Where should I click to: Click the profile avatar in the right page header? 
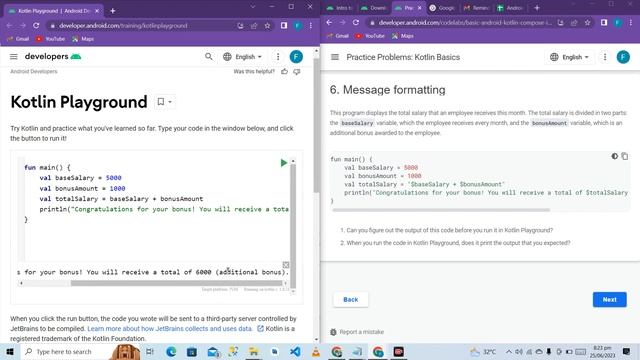point(623,57)
